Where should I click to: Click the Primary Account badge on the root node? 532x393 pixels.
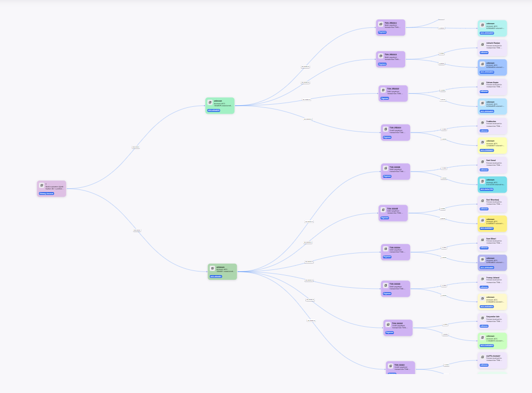click(x=46, y=194)
